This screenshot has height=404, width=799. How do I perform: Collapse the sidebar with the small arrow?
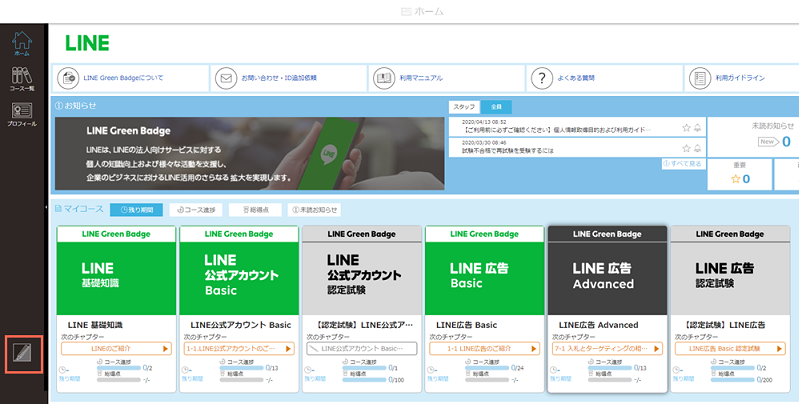tap(46, 207)
